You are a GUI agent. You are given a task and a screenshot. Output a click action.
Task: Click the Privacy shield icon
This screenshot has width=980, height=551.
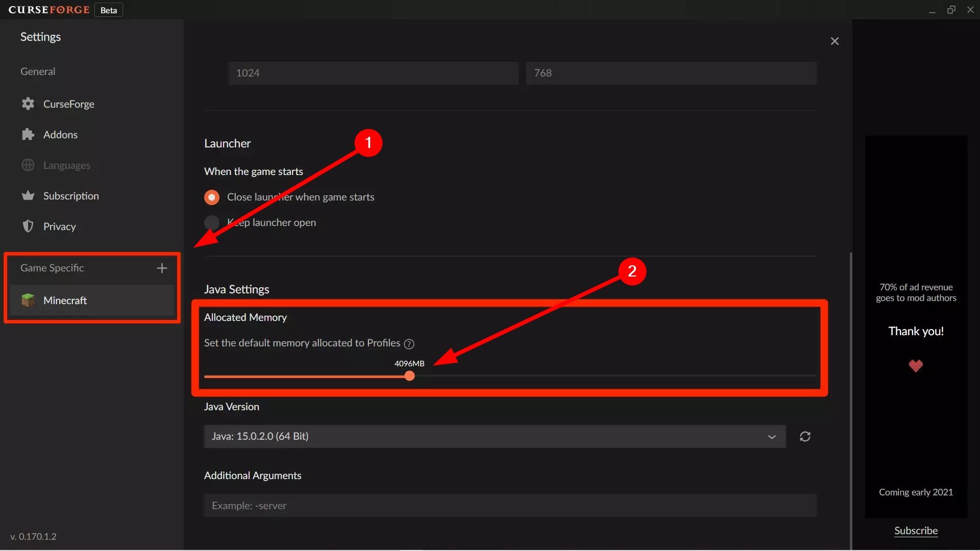tap(28, 226)
